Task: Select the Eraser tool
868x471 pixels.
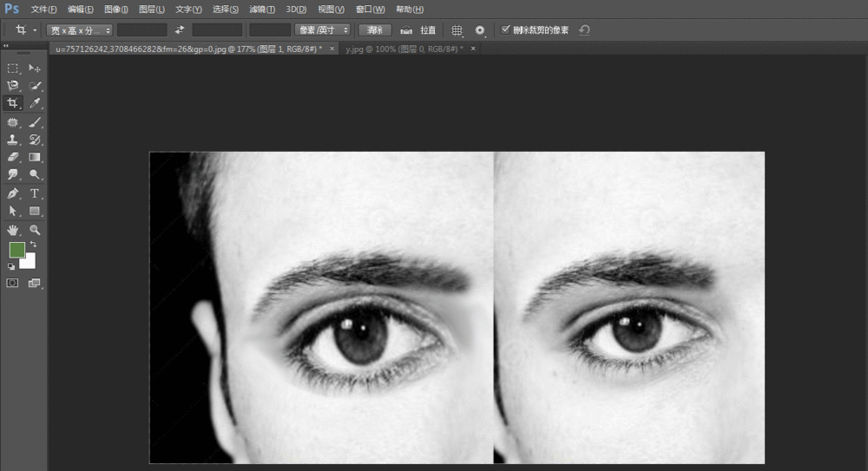Action: pos(13,158)
